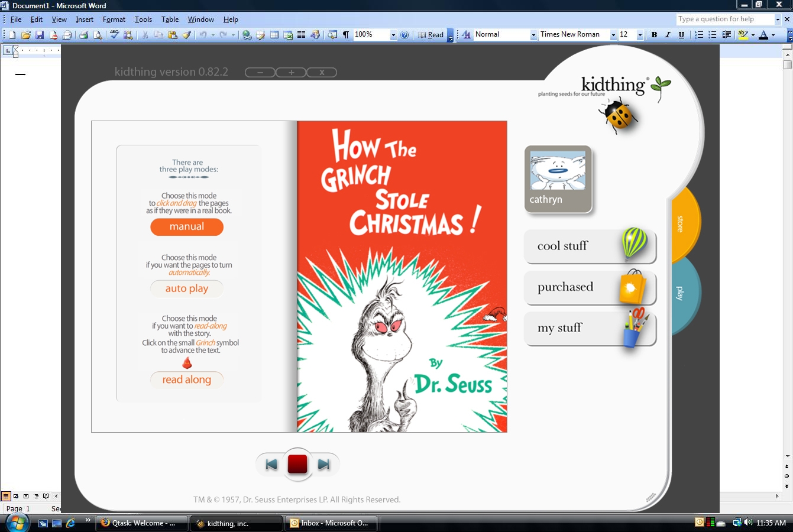Screen dimensions: 793x532
Task: Insert a Microsoft Excel worksheet
Action: (x=288, y=35)
